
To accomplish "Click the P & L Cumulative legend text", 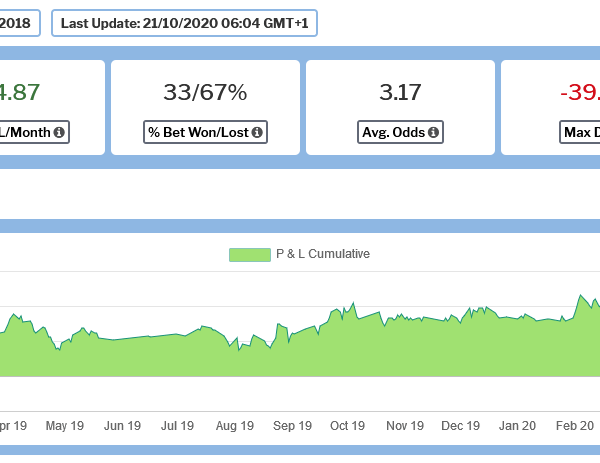I will (x=322, y=254).
